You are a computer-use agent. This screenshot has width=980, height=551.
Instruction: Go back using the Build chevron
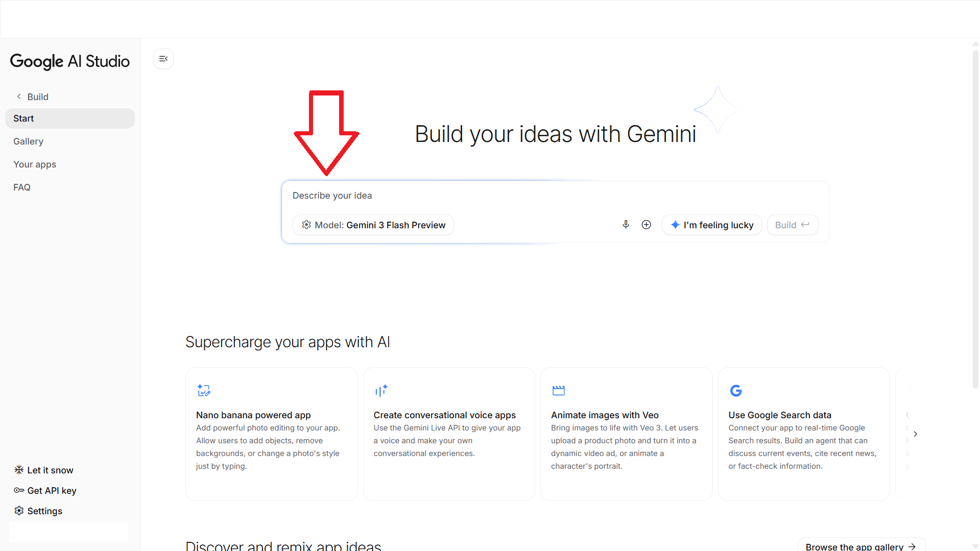[19, 97]
